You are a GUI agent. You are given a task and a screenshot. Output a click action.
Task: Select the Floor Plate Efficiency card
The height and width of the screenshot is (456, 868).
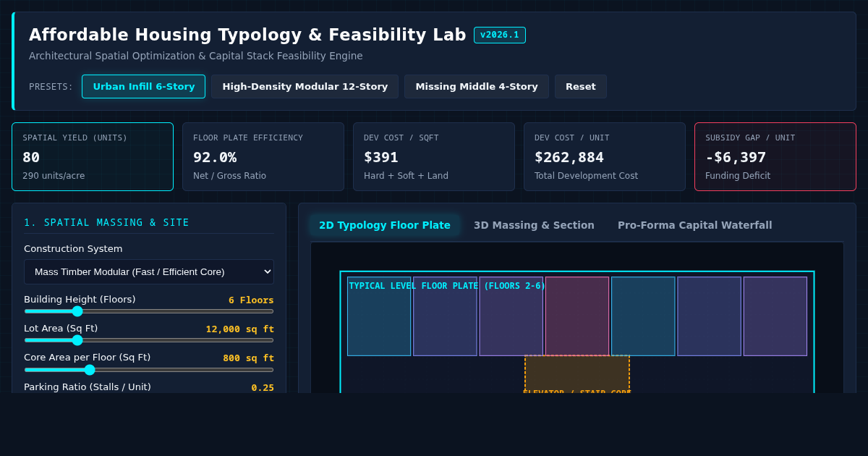pyautogui.click(x=263, y=157)
